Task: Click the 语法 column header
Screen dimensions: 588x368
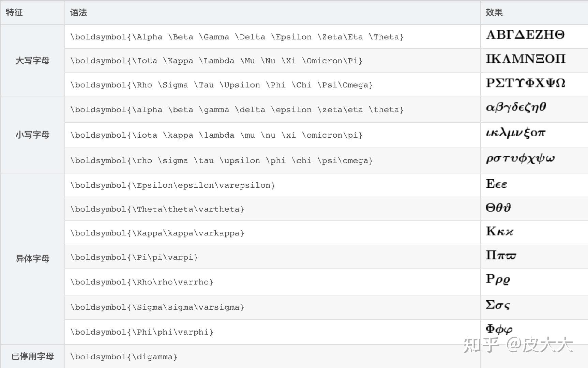Action: (x=78, y=13)
